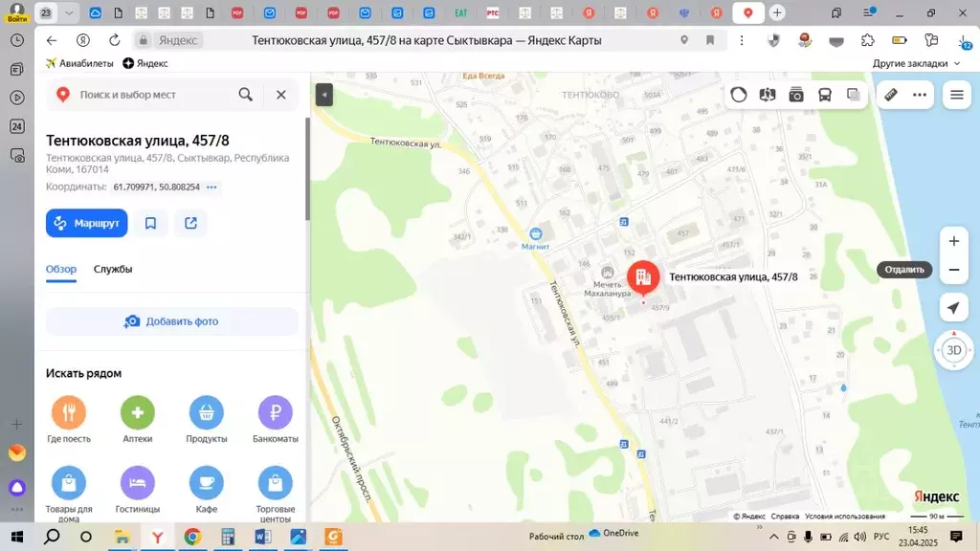Click the ruler measurement tool
Screen dimensions: 980x551
click(x=891, y=95)
